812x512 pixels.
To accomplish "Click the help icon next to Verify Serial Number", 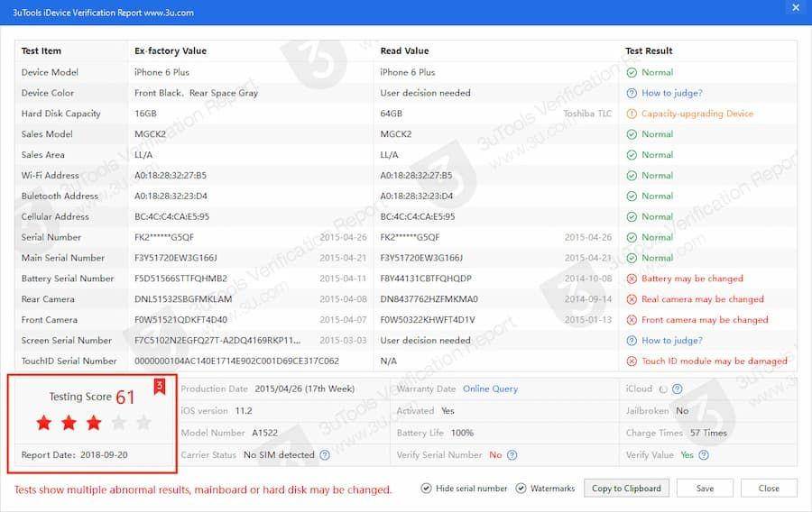I will 512,455.
